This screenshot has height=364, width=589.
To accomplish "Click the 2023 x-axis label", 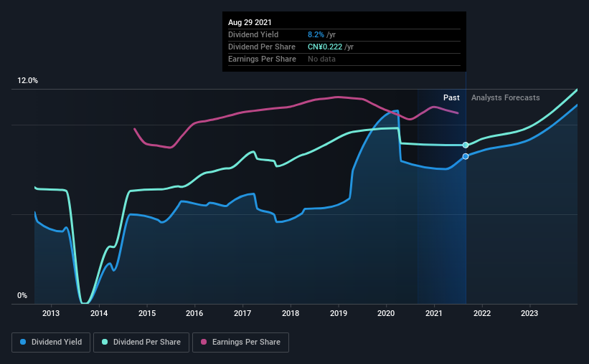I will pyautogui.click(x=529, y=313).
